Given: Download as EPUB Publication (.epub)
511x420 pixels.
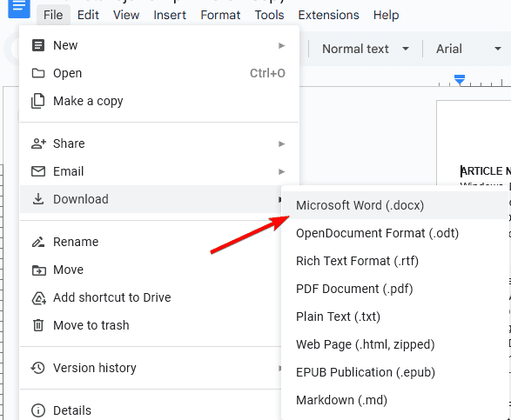Looking at the screenshot, I should pos(395,372).
